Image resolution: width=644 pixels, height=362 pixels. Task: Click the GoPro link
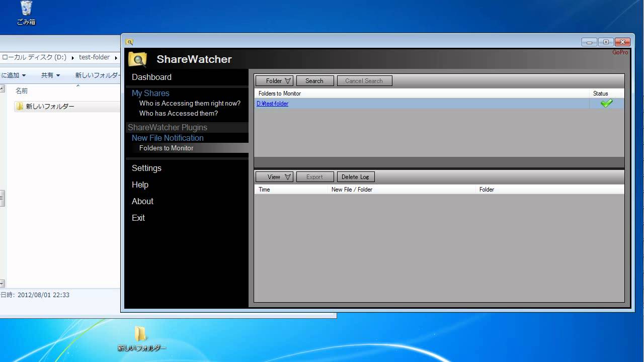coord(620,52)
